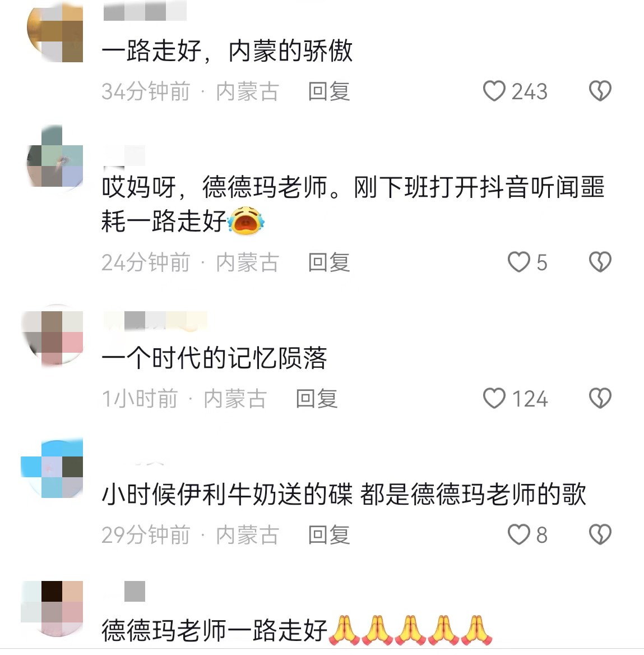Select comment text '德德玛老师一路走好'
Screen dimensions: 644x655
[x=214, y=630]
